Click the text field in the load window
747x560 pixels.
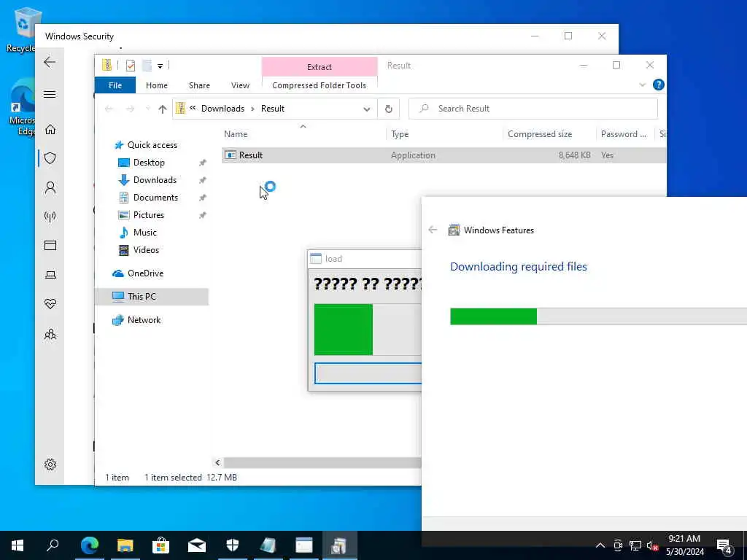[x=368, y=373]
